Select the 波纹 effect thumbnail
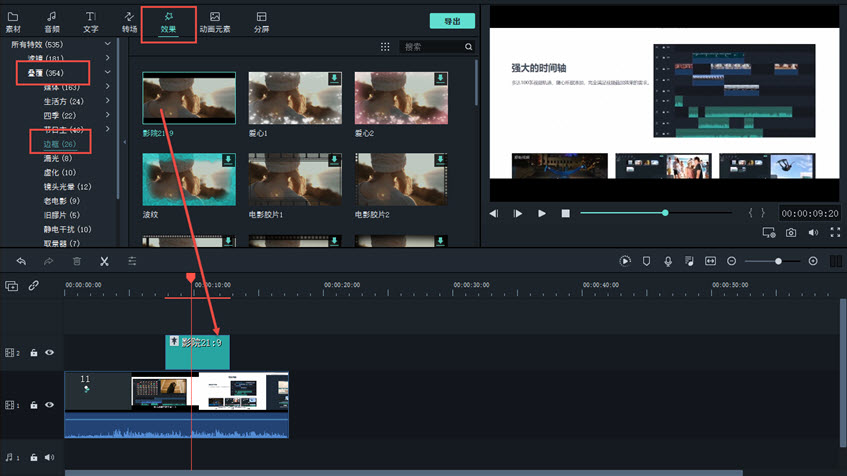The image size is (847, 476). (x=189, y=179)
